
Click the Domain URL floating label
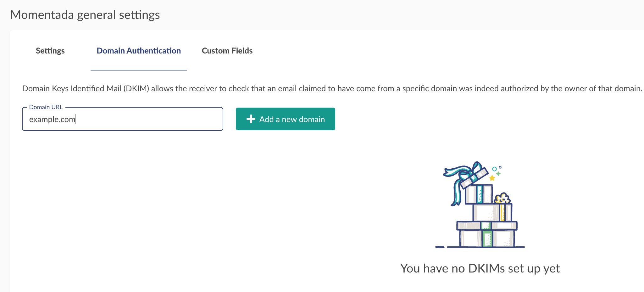click(46, 107)
